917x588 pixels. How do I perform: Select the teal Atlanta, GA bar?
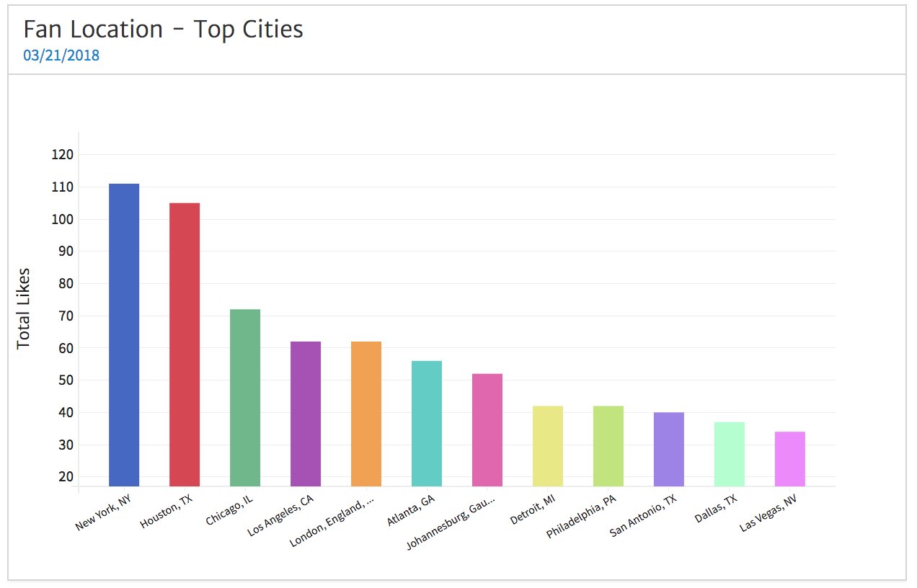pos(427,424)
